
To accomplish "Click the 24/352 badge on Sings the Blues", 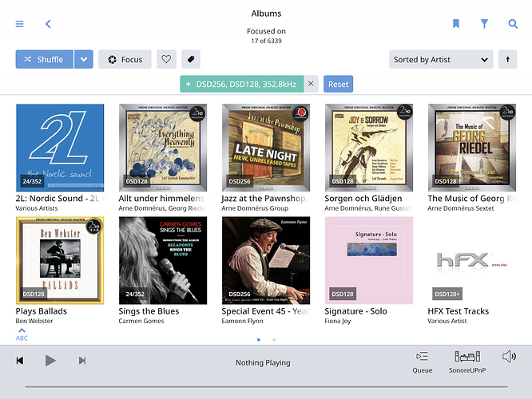I will point(135,294).
